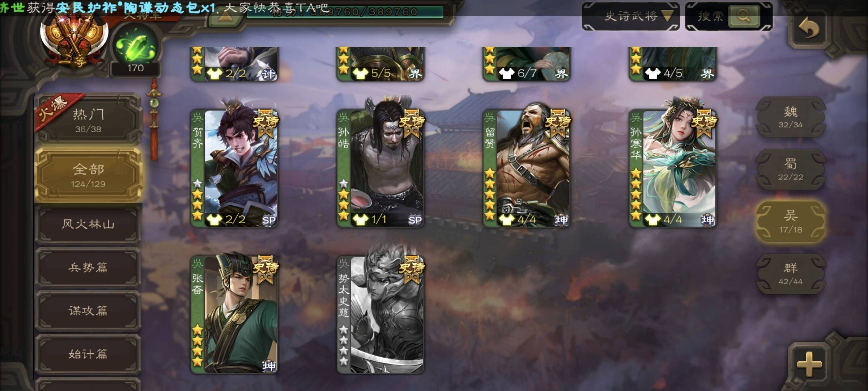Select the 蜀 faction filter

point(791,169)
